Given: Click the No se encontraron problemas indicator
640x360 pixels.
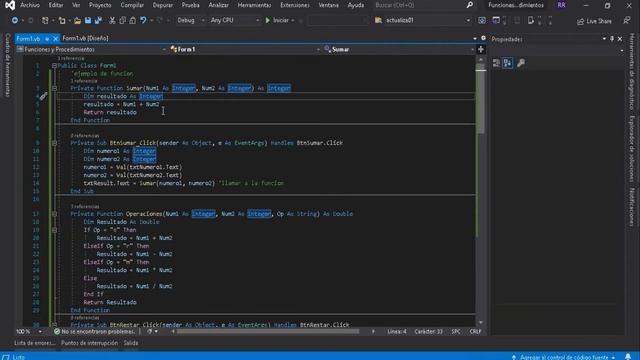Looking at the screenshot, I should 94,331.
